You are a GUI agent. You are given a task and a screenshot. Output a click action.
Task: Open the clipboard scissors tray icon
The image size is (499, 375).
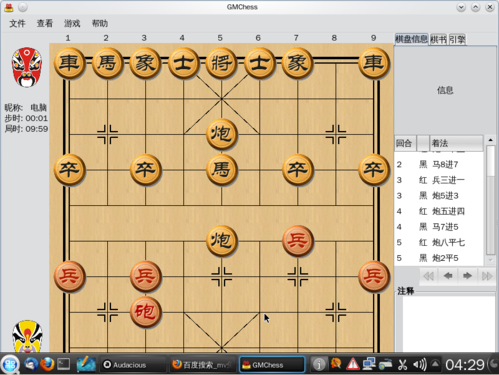[403, 365]
